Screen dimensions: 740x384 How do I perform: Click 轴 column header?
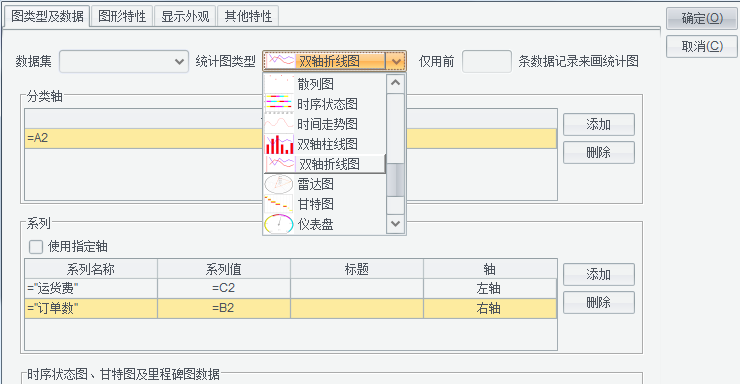[490, 269]
